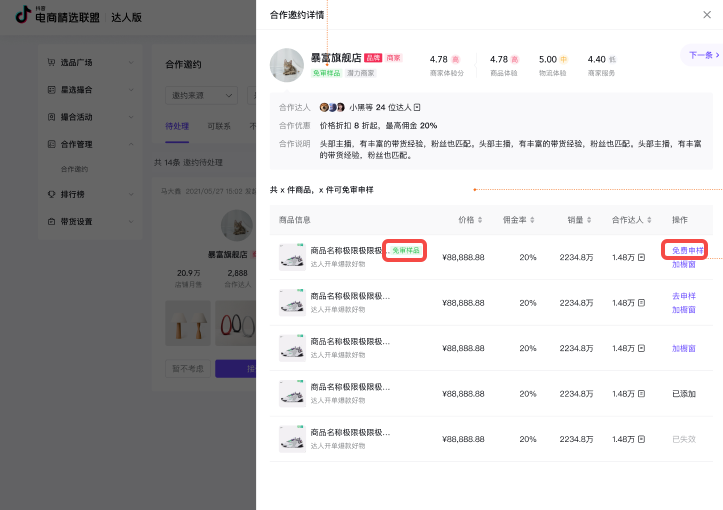Switch to the 可联系 tab

click(x=219, y=127)
